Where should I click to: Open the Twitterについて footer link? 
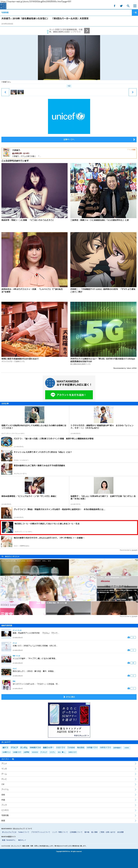[x=24, y=832]
